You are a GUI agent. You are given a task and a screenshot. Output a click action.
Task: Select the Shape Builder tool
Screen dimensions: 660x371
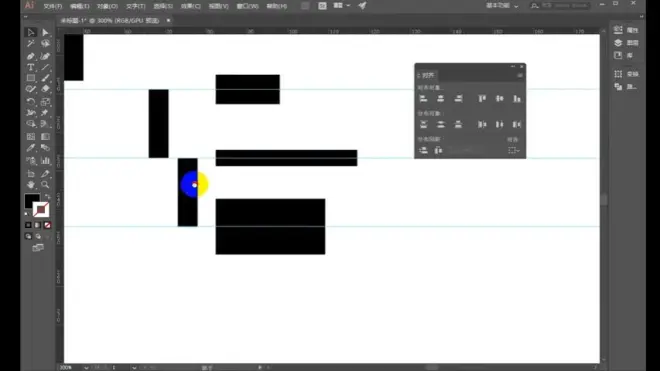pyautogui.click(x=31, y=124)
